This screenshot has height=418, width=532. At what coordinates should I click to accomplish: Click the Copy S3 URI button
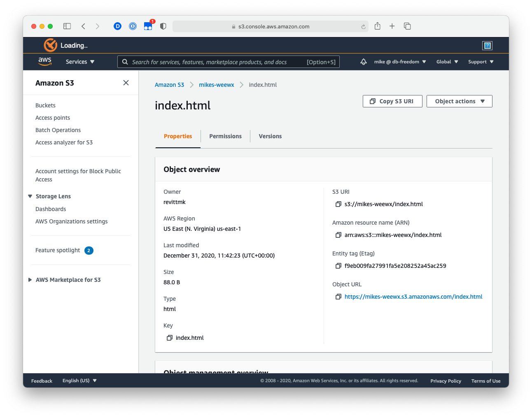click(x=392, y=101)
